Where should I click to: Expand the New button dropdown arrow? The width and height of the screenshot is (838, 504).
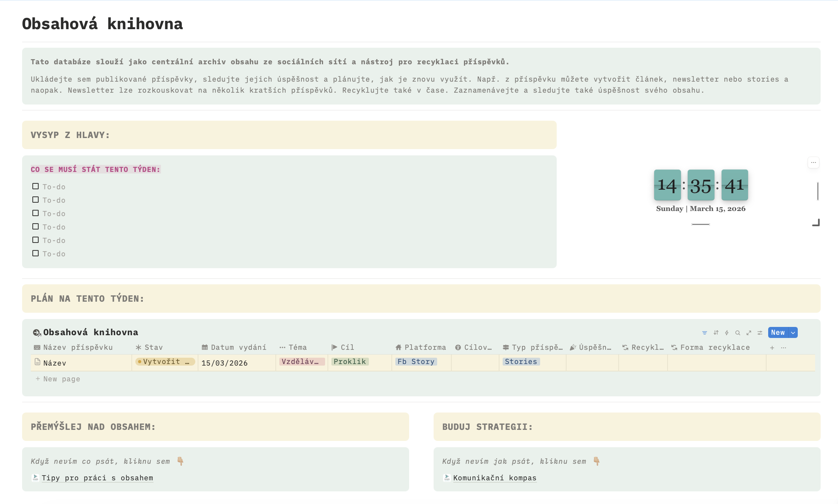pos(793,333)
